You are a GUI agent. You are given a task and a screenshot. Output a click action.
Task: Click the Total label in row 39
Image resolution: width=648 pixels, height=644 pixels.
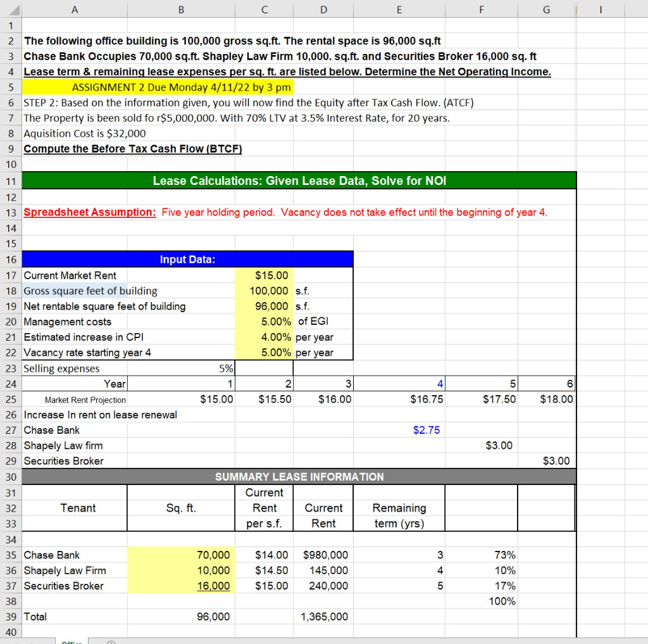coord(35,617)
